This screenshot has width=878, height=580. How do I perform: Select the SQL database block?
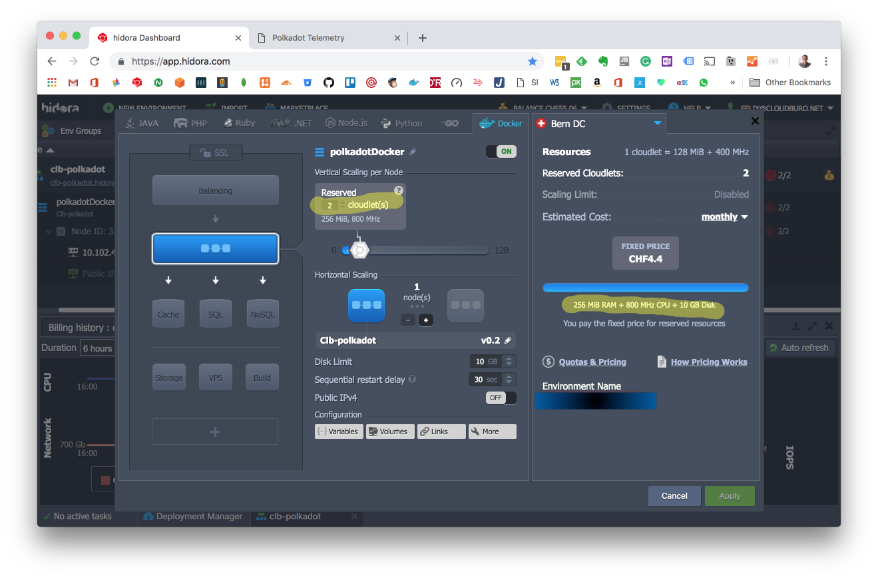215,313
